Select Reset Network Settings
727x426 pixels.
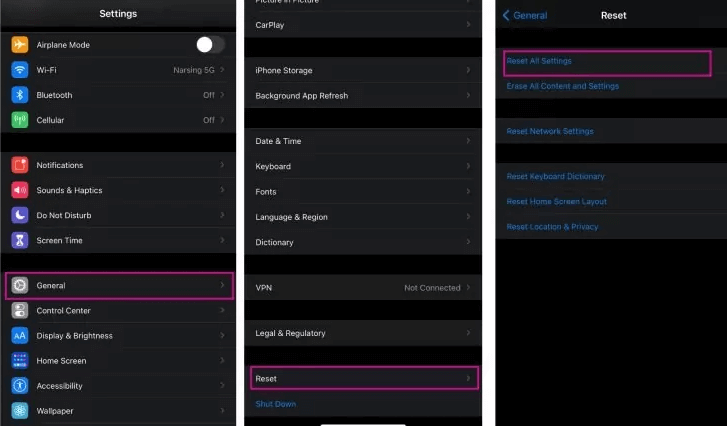pos(550,131)
